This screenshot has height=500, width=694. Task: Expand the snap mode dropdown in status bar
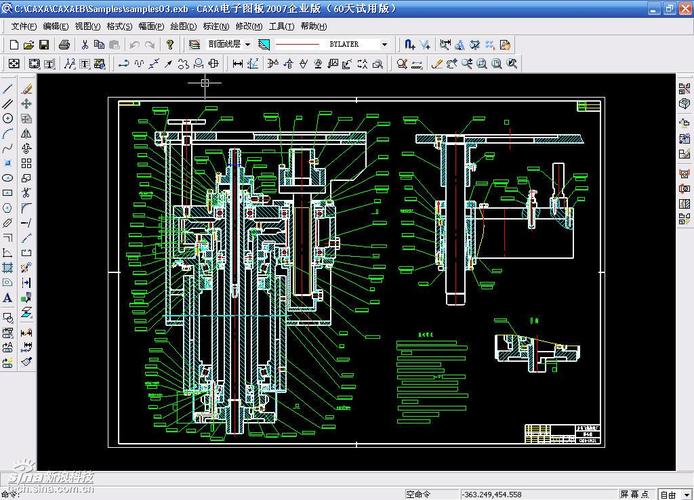[x=687, y=494]
